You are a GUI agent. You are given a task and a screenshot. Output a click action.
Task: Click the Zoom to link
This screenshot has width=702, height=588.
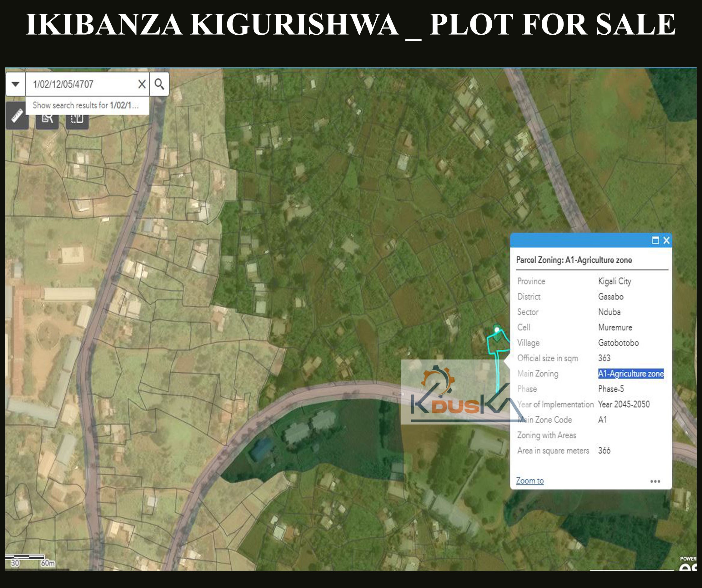pos(529,480)
